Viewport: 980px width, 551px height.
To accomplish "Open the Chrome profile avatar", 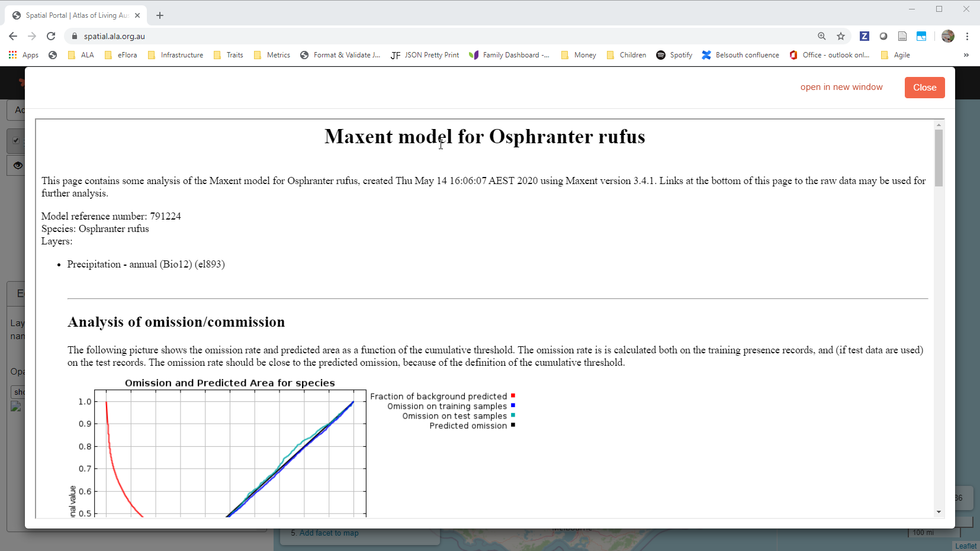I will (948, 36).
